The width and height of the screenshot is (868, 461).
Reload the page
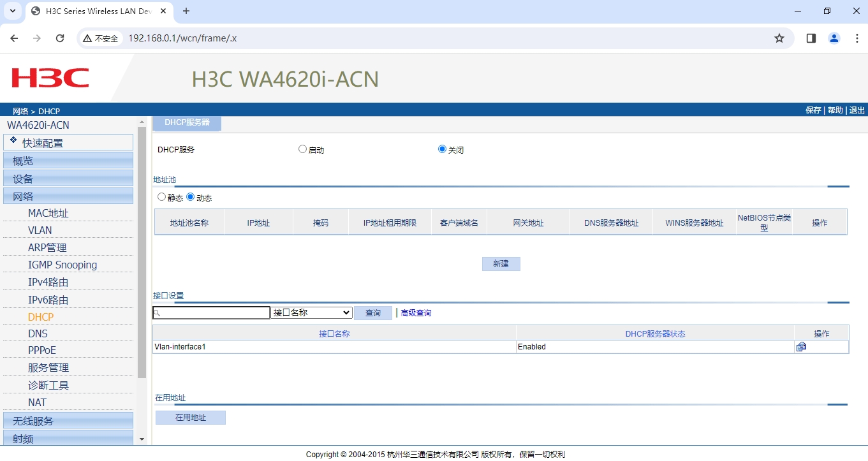click(60, 38)
